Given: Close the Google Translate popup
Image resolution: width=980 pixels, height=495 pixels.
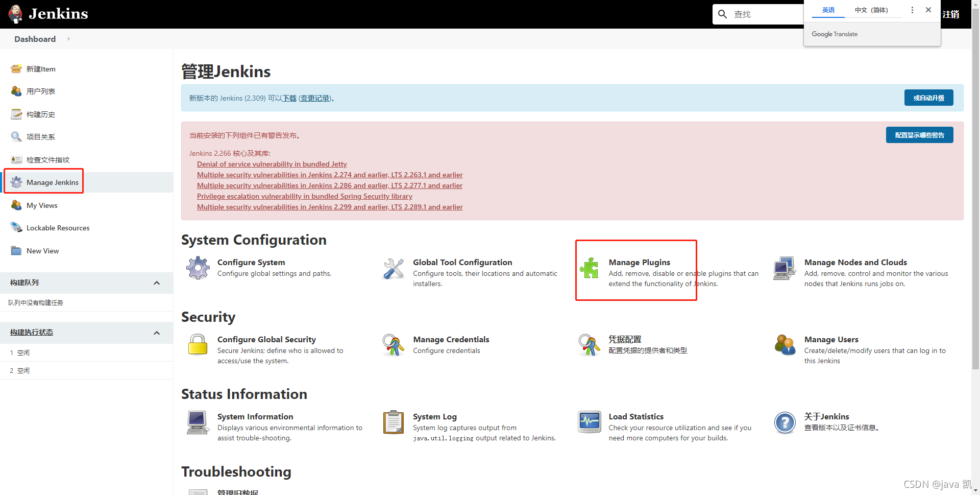Looking at the screenshot, I should coord(928,10).
